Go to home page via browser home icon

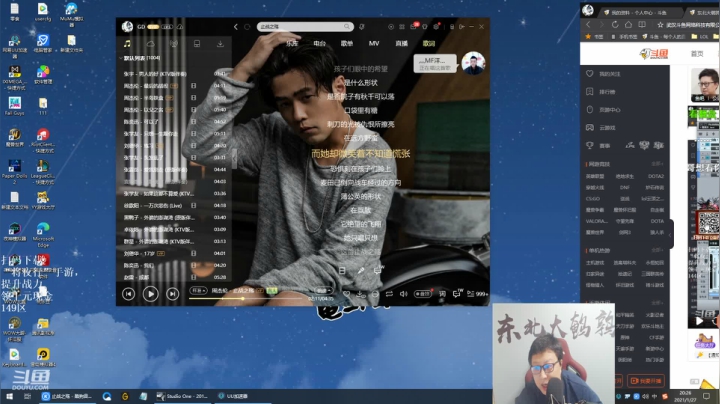coord(628,25)
